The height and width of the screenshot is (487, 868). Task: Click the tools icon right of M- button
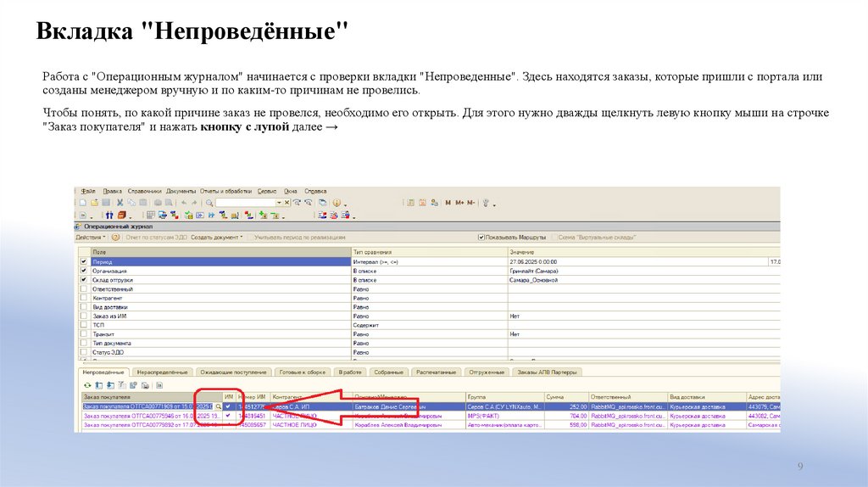[486, 203]
